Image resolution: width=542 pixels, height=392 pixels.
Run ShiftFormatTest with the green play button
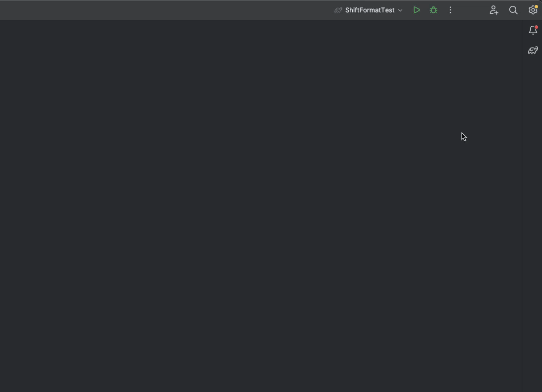coord(417,10)
